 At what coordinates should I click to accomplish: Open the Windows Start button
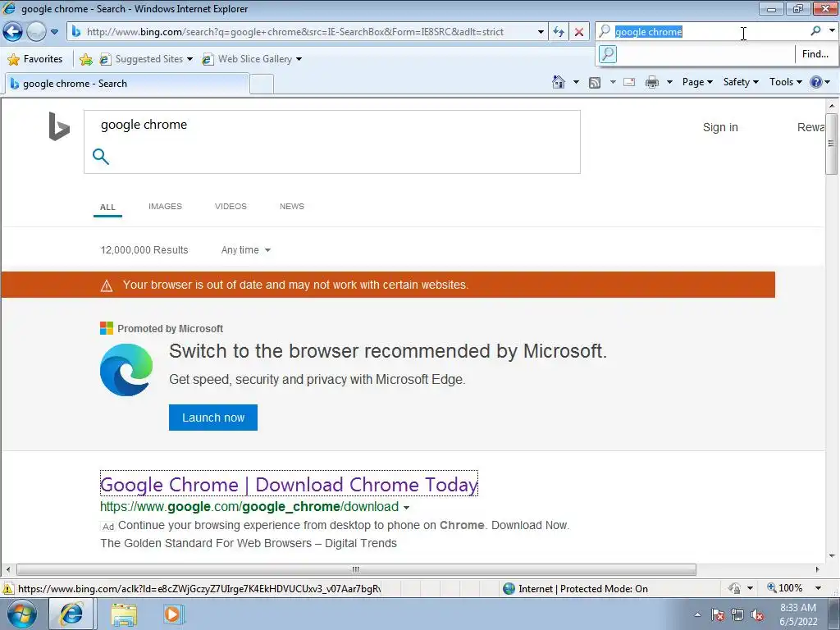21,614
